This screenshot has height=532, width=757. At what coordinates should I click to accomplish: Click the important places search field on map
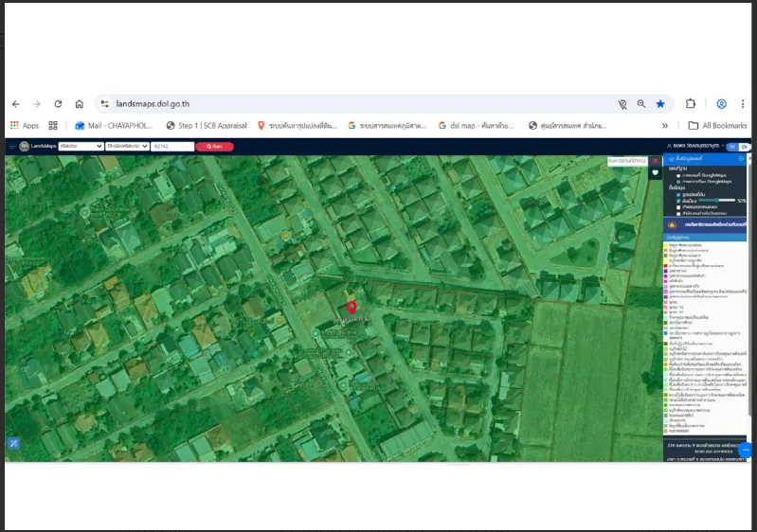click(x=626, y=161)
